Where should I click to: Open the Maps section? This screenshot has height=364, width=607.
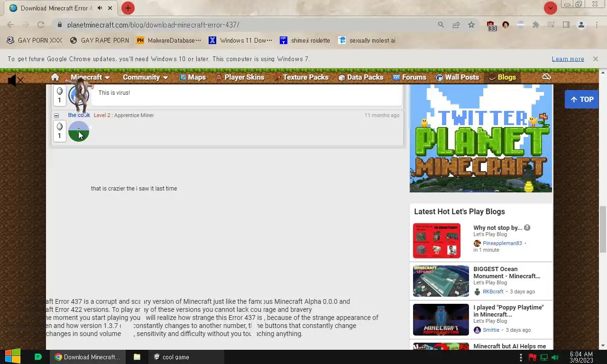click(192, 77)
